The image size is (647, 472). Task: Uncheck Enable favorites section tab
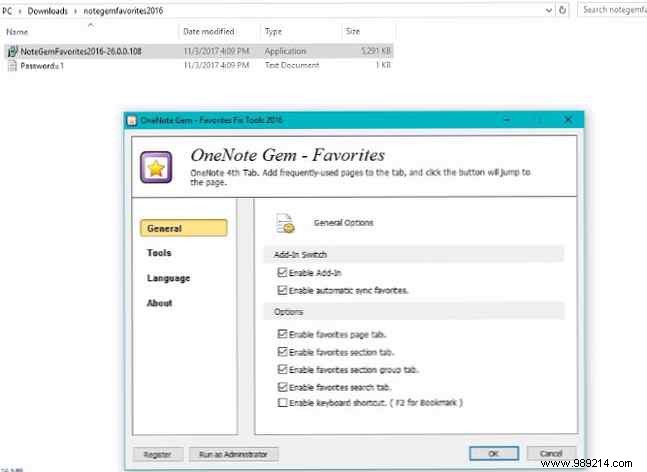pos(282,352)
